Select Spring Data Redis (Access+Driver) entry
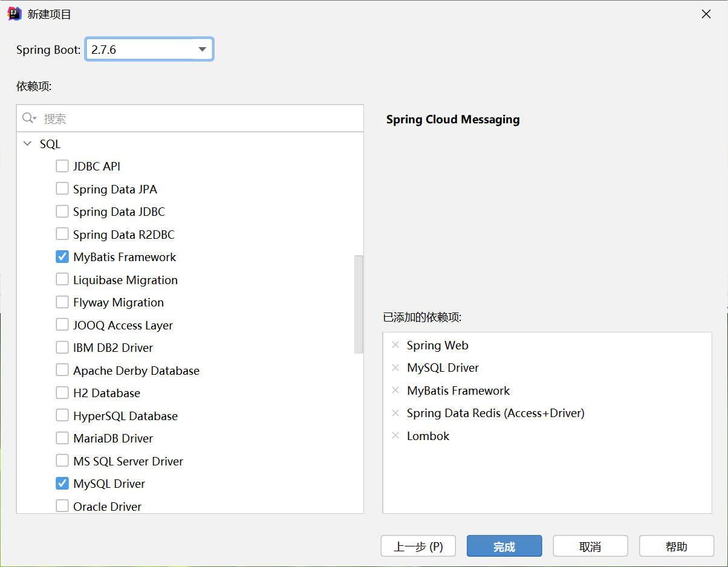 pos(496,413)
